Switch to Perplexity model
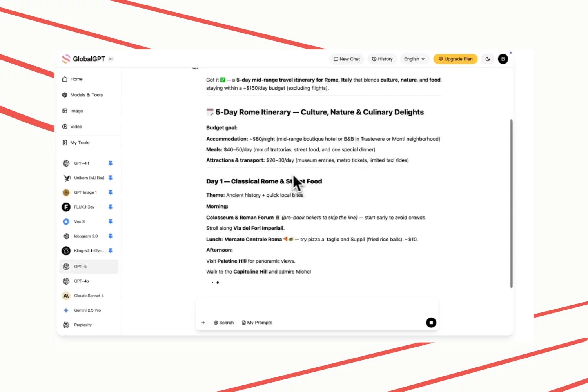Viewport: 588px width, 392px height. [83, 325]
